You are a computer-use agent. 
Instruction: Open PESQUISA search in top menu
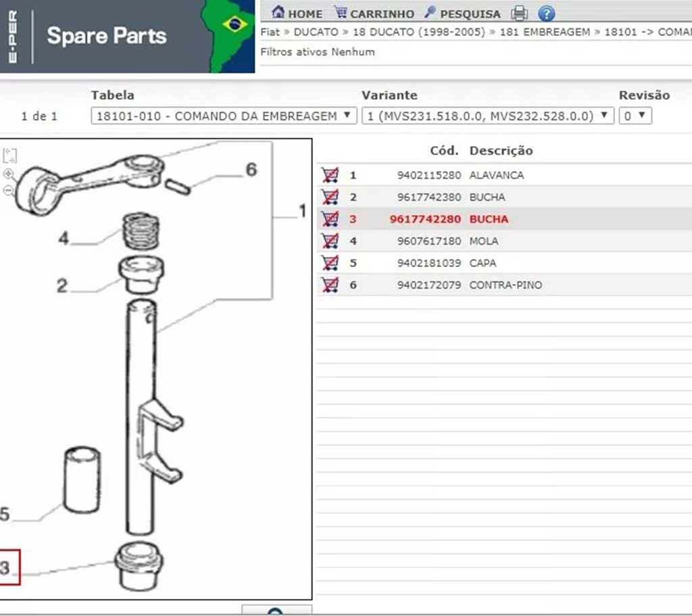tap(462, 14)
